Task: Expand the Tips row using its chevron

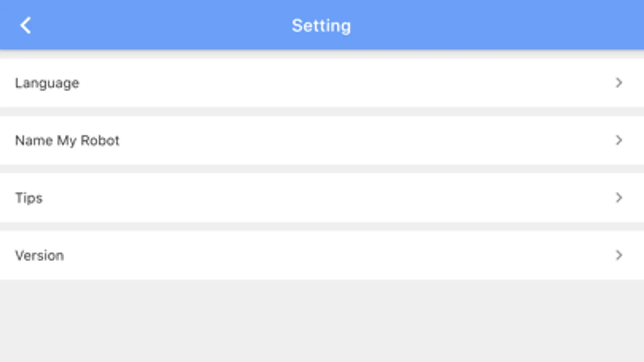Action: click(x=619, y=198)
